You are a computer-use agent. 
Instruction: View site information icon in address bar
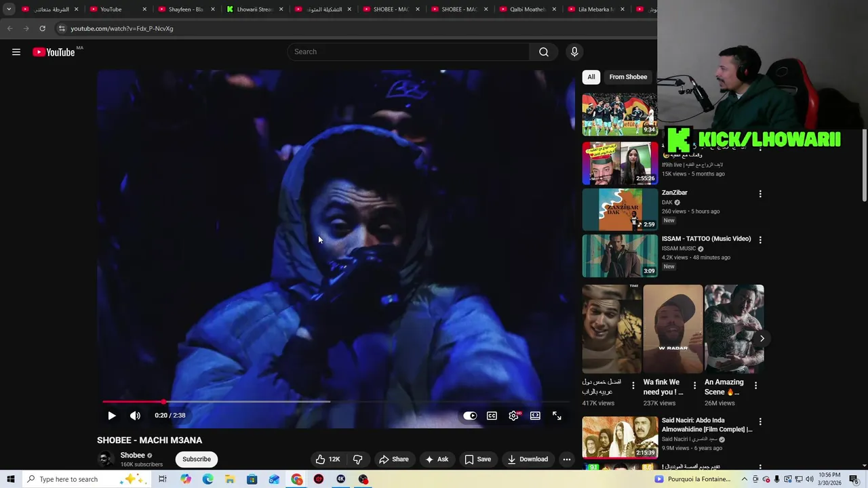(61, 28)
